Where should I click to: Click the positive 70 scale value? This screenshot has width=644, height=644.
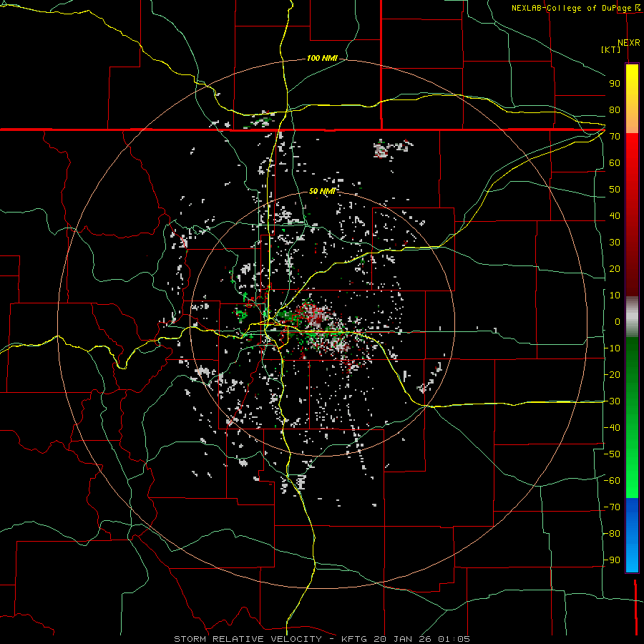click(x=615, y=137)
